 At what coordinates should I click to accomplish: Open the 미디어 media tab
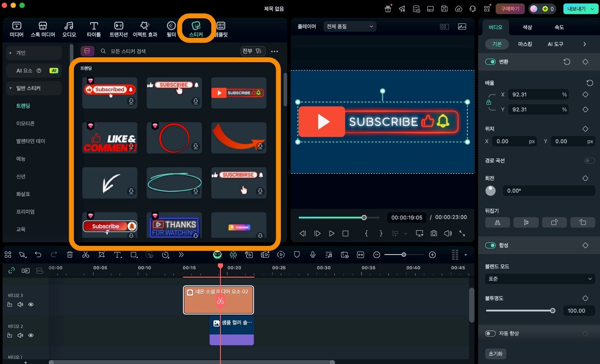[17, 29]
